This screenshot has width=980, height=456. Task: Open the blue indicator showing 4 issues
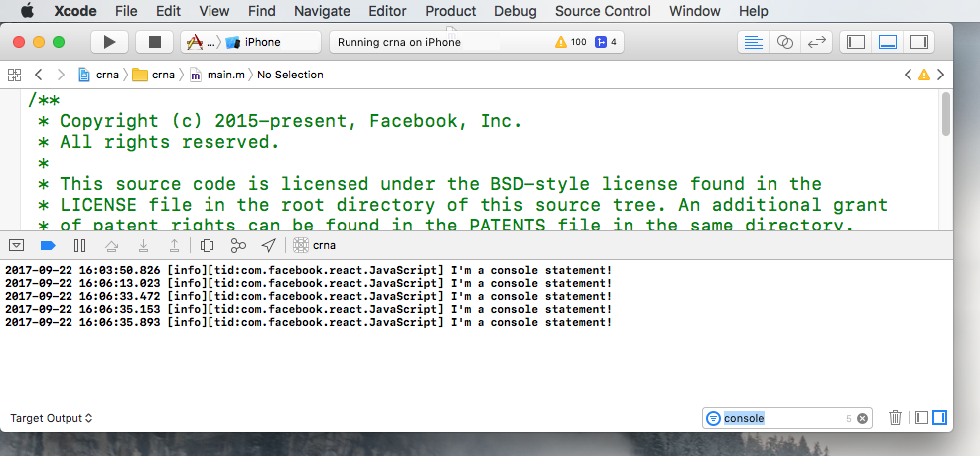[x=606, y=42]
